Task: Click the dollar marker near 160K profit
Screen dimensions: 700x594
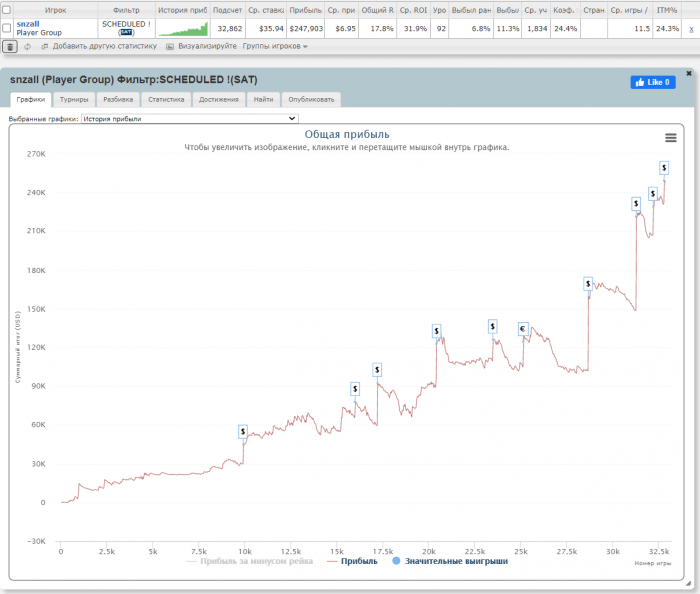Action: [588, 284]
